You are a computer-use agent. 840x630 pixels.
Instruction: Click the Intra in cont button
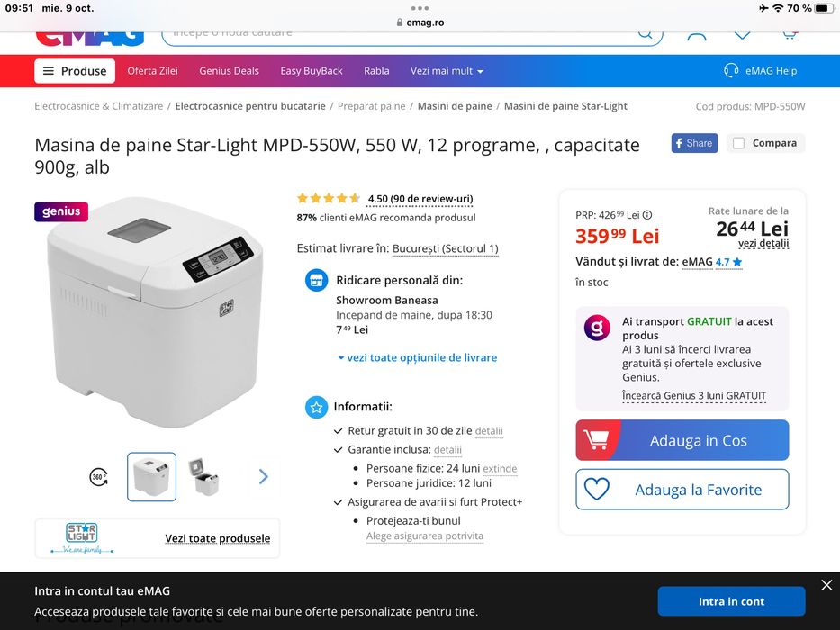731,601
